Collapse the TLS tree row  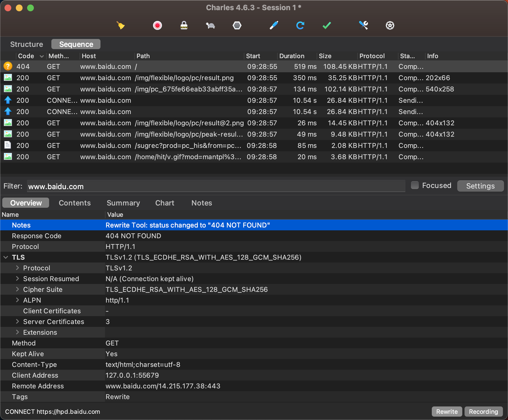6,257
